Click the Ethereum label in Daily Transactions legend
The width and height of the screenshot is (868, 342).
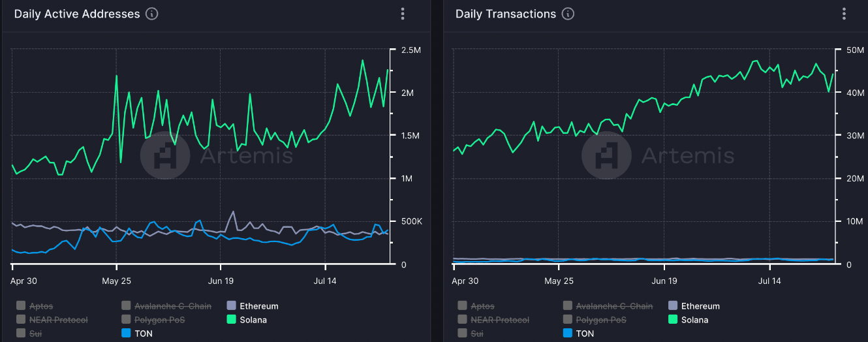[x=700, y=306]
